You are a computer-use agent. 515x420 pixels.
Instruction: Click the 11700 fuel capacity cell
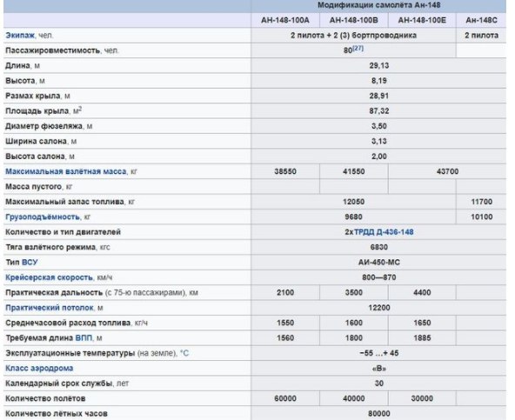pos(481,202)
